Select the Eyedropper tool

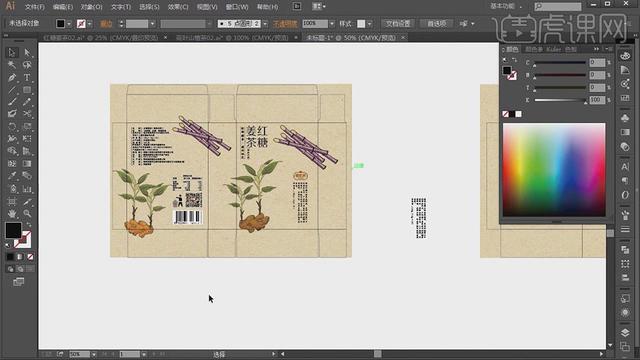tap(12, 176)
